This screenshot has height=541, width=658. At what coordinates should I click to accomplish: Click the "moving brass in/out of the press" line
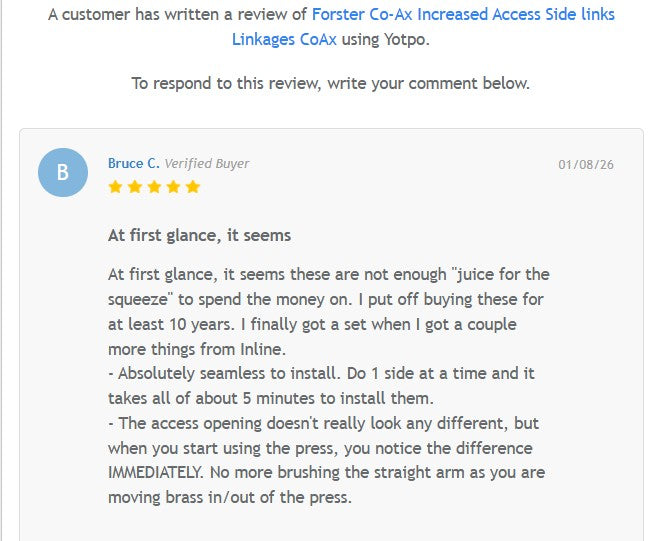pyautogui.click(x=230, y=497)
